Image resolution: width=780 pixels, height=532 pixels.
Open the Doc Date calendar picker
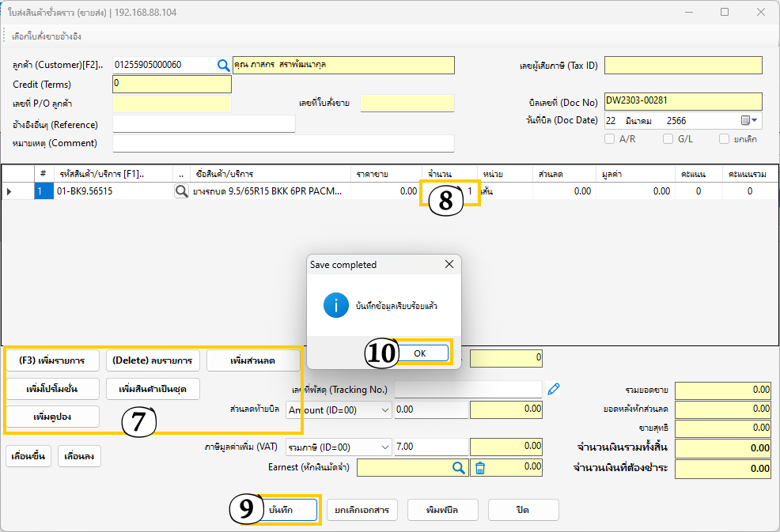[748, 121]
